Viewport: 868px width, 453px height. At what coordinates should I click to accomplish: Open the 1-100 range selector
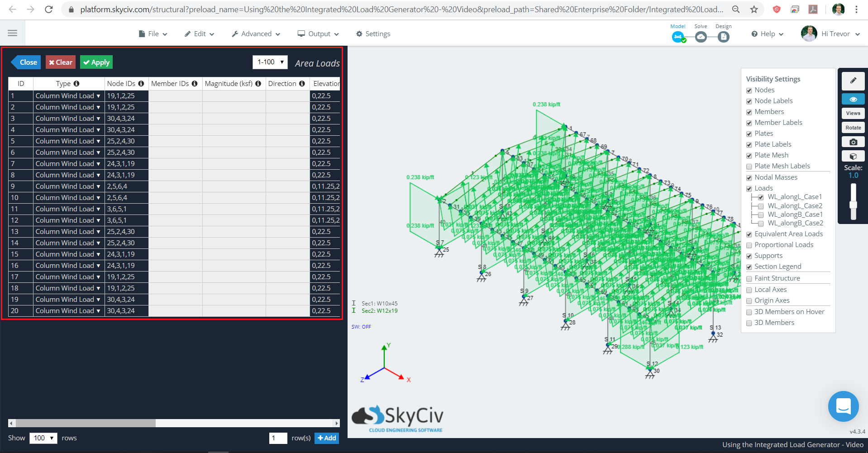pyautogui.click(x=270, y=62)
